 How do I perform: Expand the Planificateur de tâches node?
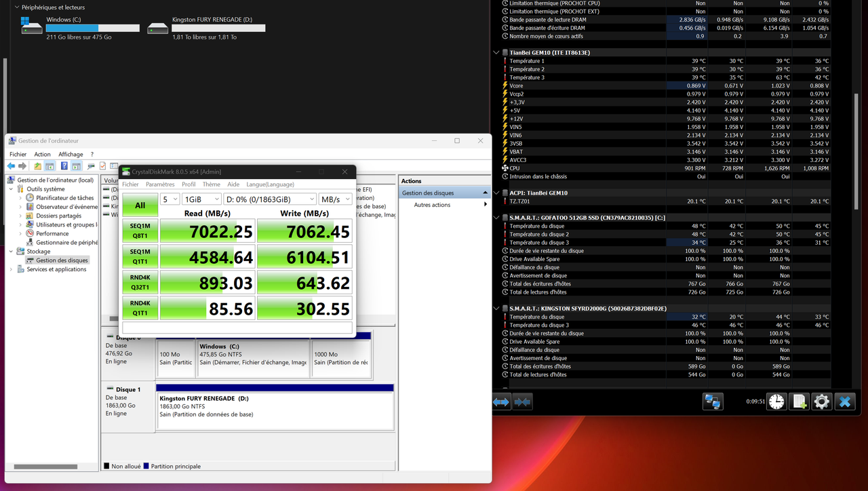point(20,198)
